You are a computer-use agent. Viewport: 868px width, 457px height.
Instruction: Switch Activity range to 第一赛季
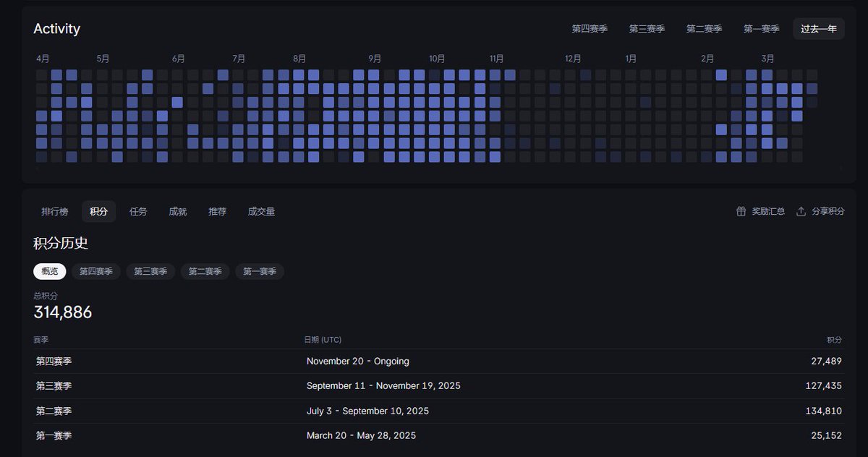pos(761,29)
